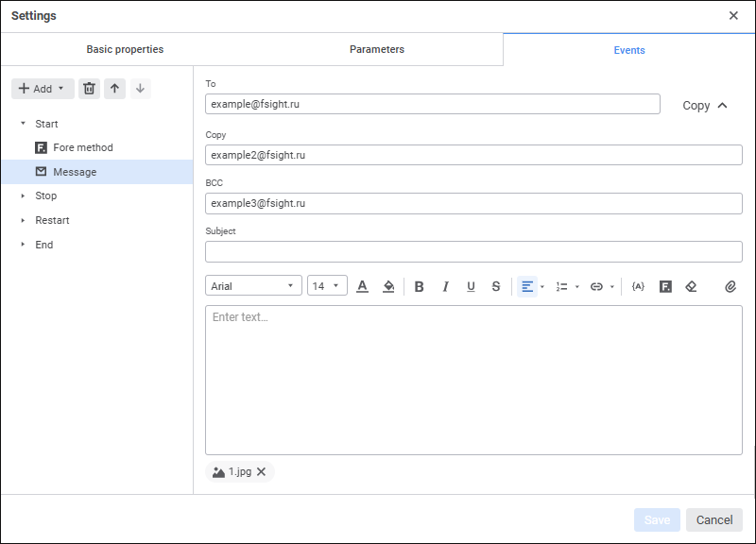The height and width of the screenshot is (544, 756).
Task: Click the Subject input field
Action: [x=473, y=251]
